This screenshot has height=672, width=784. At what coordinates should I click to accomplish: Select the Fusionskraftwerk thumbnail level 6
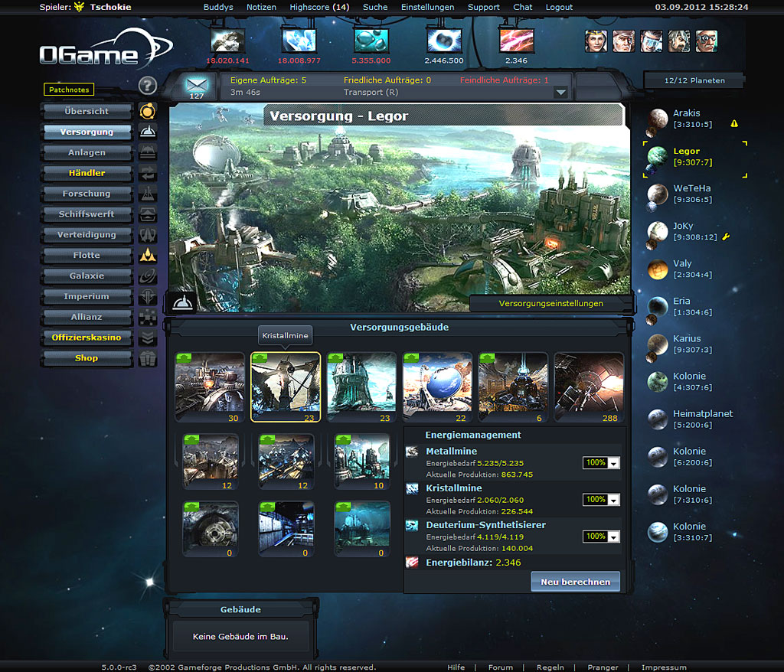point(513,387)
